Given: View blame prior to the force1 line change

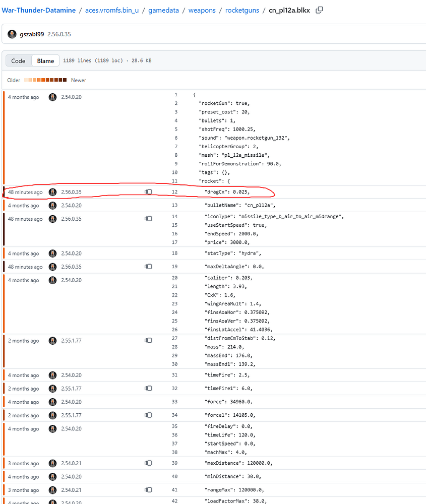Looking at the screenshot, I should [x=148, y=415].
